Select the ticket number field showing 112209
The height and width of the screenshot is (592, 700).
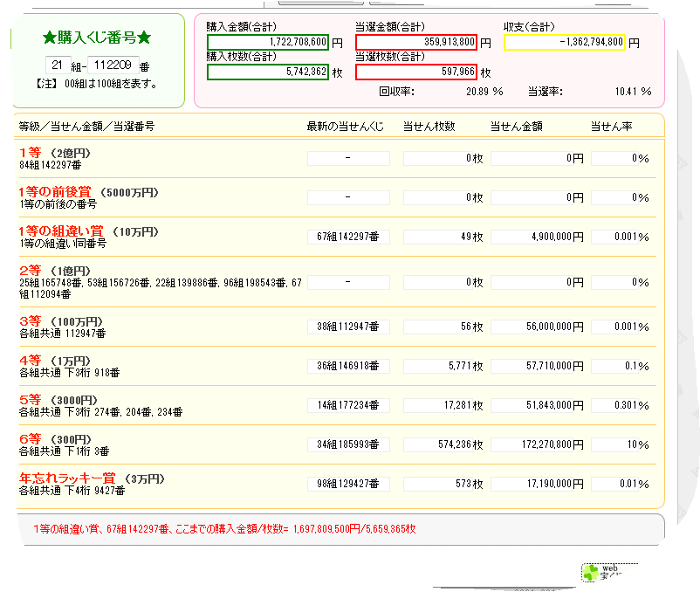pos(113,65)
